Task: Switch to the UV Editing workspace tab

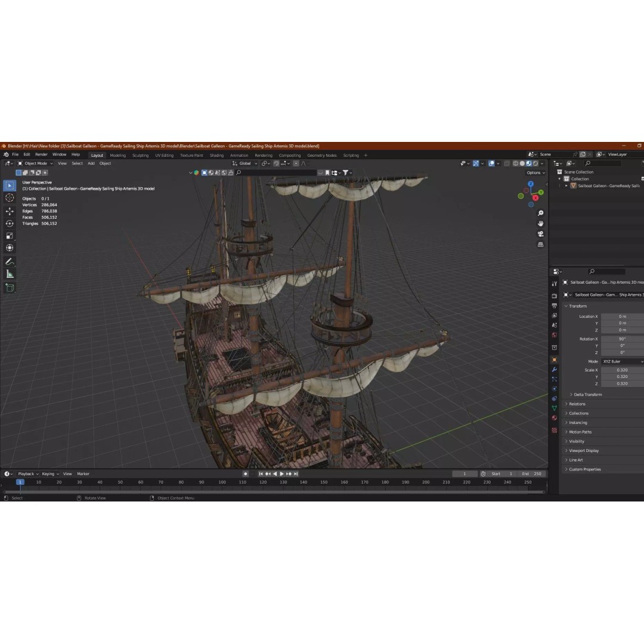Action: [165, 156]
